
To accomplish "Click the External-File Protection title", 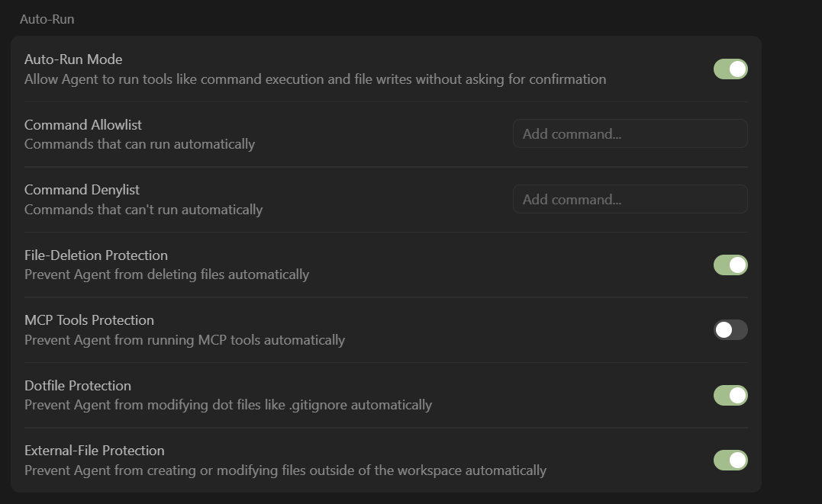I will 95,451.
